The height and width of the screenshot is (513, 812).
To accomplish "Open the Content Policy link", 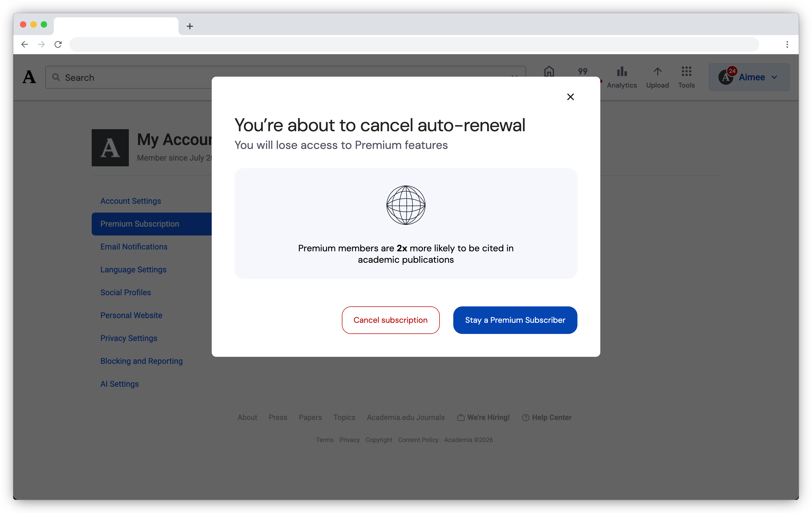I will (418, 440).
